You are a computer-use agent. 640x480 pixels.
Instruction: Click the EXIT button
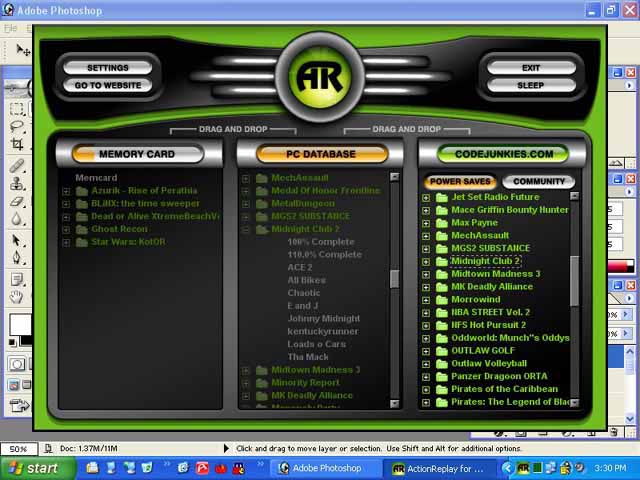coord(531,68)
